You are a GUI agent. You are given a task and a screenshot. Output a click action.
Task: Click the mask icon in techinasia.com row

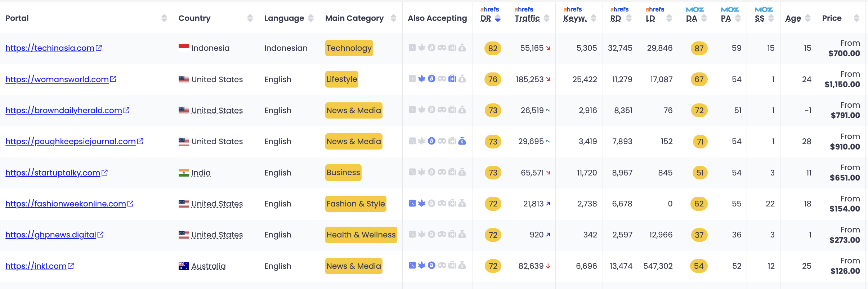pyautogui.click(x=442, y=48)
